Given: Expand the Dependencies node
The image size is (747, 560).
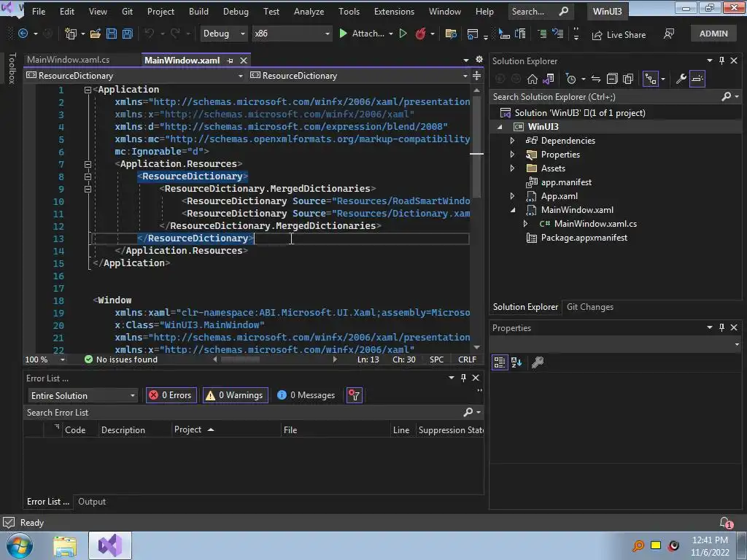Looking at the screenshot, I should click(512, 141).
